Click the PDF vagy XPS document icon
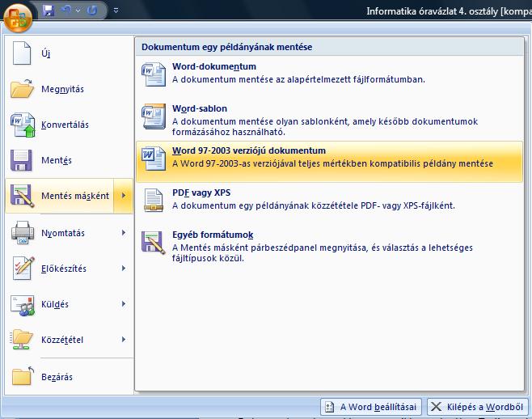Screen dimensions: 532x419 (x=154, y=201)
